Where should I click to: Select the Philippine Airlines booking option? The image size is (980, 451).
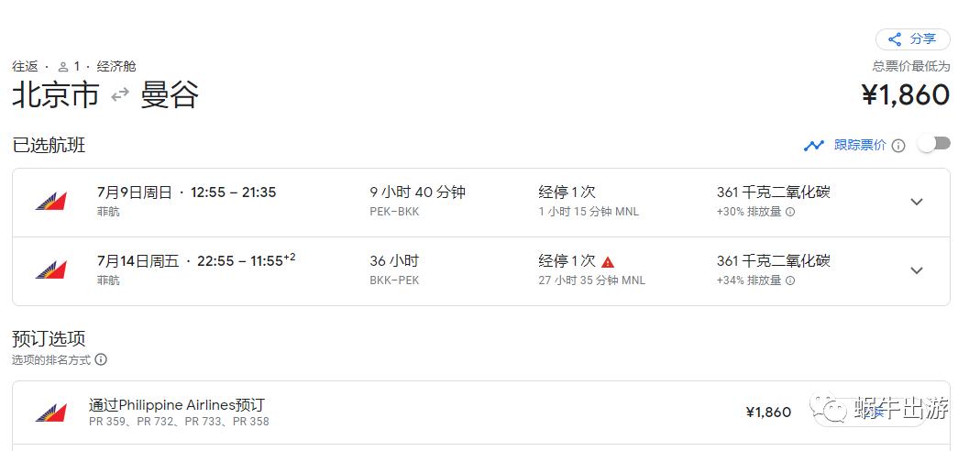pyautogui.click(x=177, y=405)
